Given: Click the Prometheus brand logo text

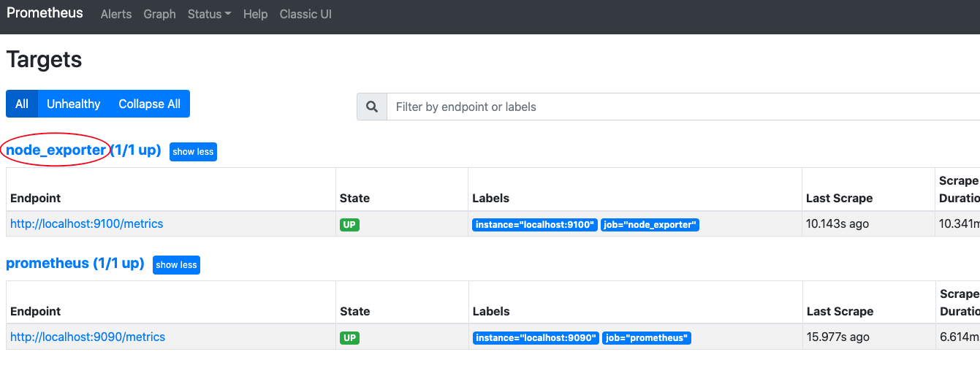Looking at the screenshot, I should coord(45,13).
